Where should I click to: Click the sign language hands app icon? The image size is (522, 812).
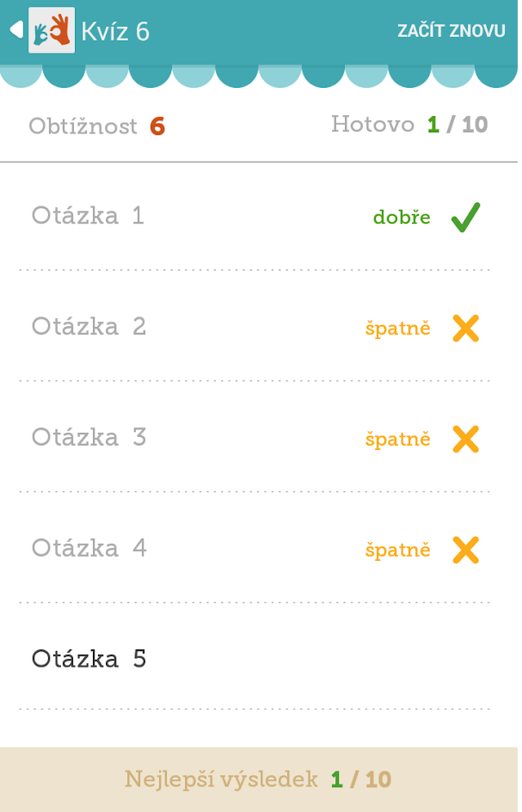[x=52, y=31]
